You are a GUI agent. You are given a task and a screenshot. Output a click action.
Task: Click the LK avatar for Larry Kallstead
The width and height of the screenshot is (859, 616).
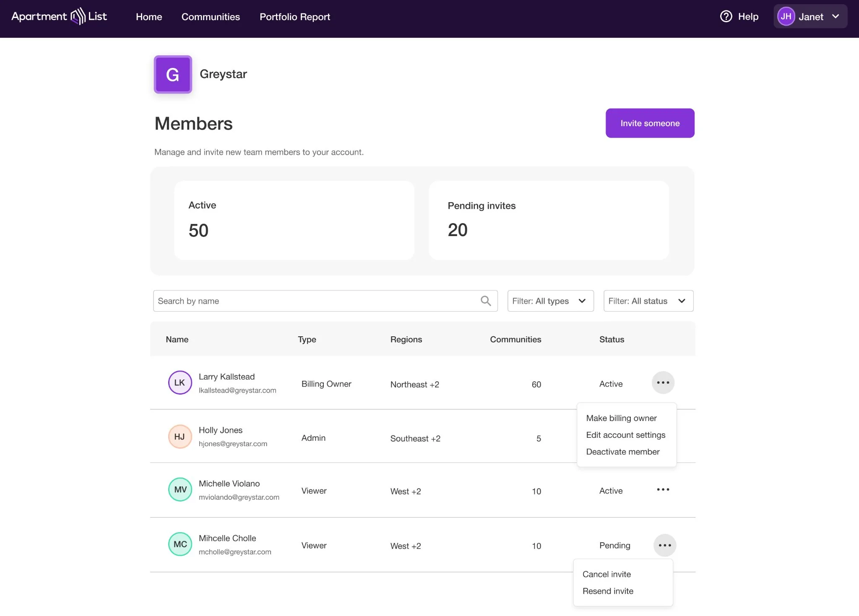coord(180,382)
